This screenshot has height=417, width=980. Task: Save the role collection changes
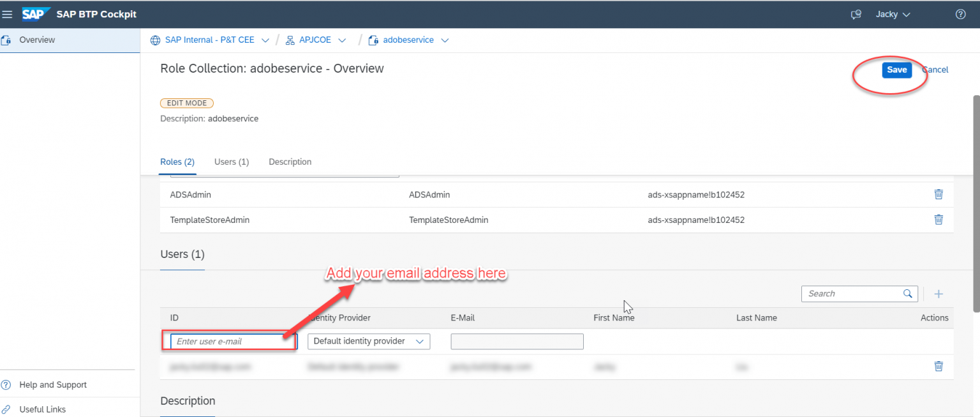pos(896,70)
